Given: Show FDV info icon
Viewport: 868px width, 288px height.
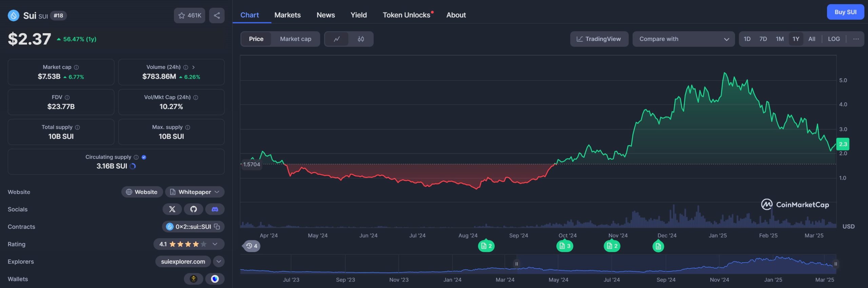Looking at the screenshot, I should (x=67, y=98).
